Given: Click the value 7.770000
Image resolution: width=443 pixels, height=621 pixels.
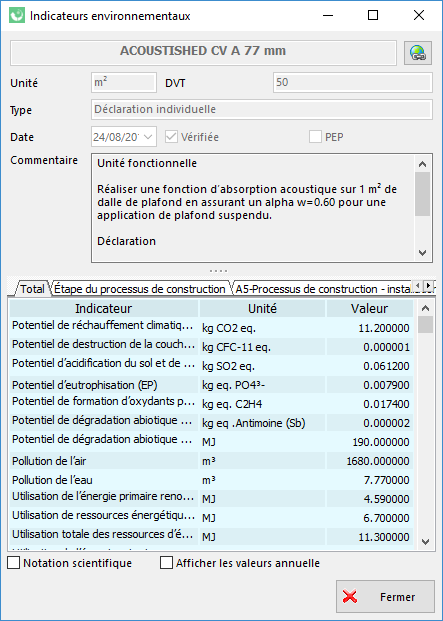Looking at the screenshot, I should pyautogui.click(x=386, y=480).
